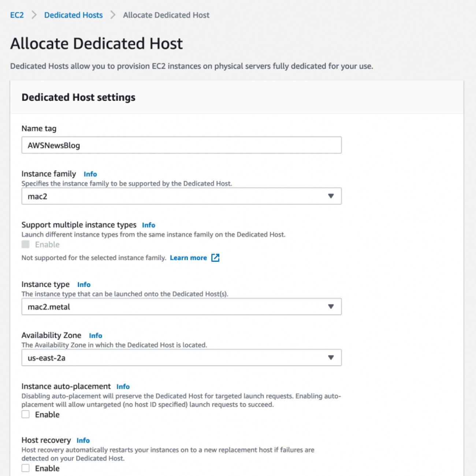Open the Learn more link
This screenshot has height=476, width=476.
188,258
